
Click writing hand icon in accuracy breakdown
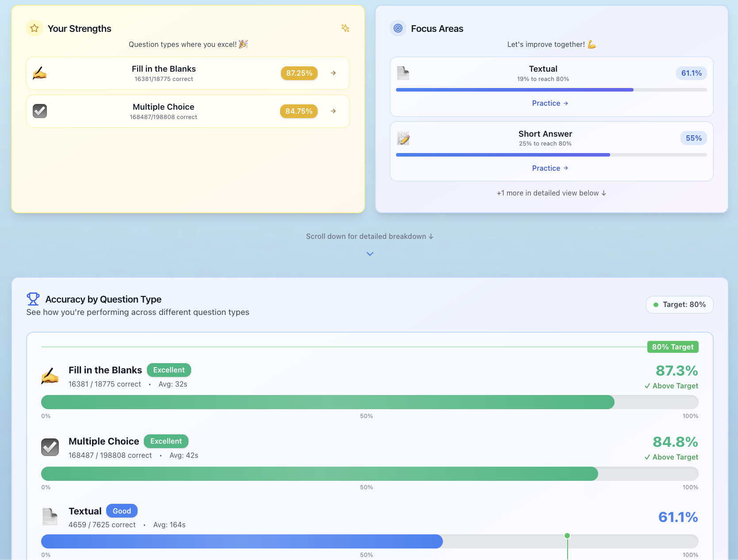(x=50, y=376)
